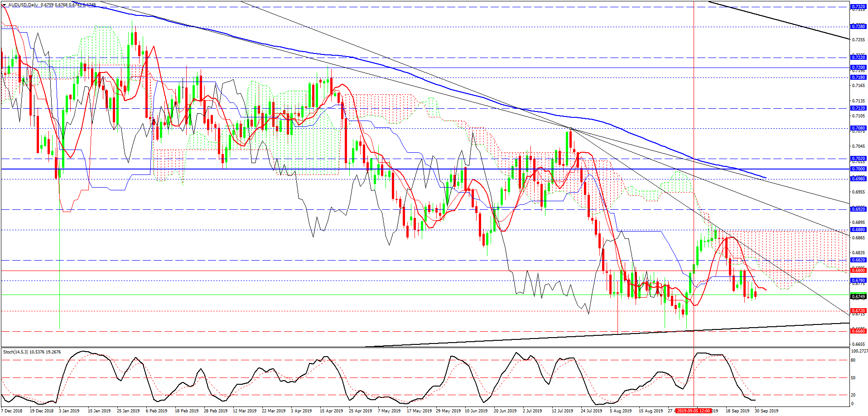The image size is (868, 416).
Task: Click the 100.2727 stochastic scale value
Action: click(859, 351)
